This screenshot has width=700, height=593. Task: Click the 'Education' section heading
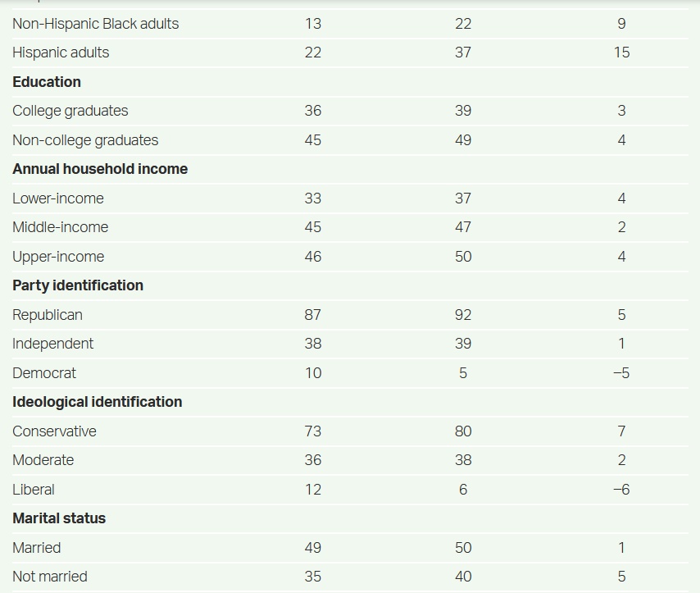(x=47, y=82)
